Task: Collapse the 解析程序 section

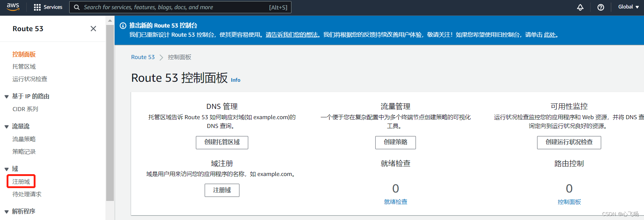Action: tap(7, 212)
